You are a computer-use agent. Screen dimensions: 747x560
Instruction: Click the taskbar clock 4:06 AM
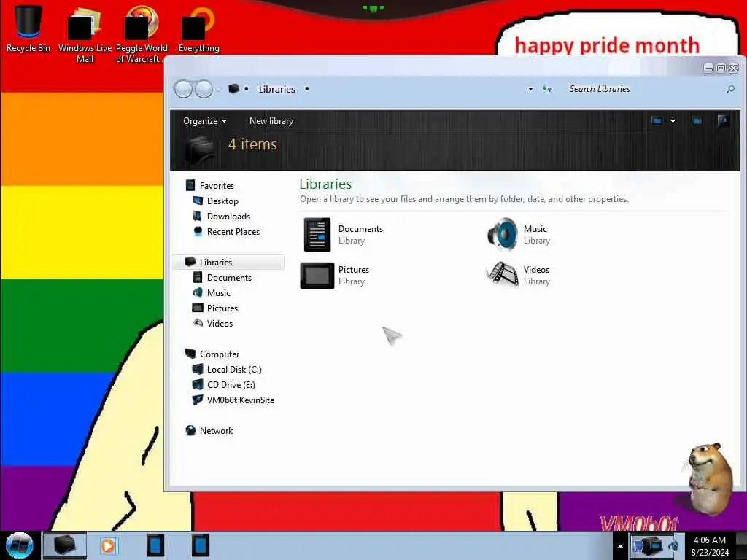710,546
